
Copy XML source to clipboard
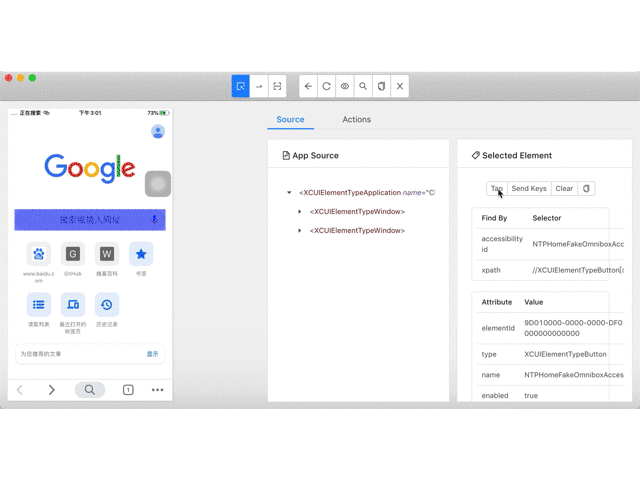pyautogui.click(x=381, y=86)
